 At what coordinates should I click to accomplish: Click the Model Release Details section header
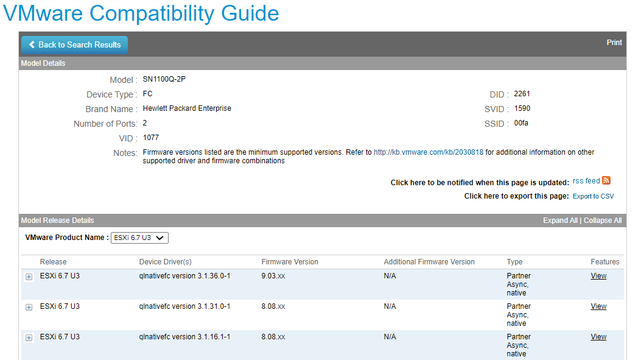pos(57,221)
